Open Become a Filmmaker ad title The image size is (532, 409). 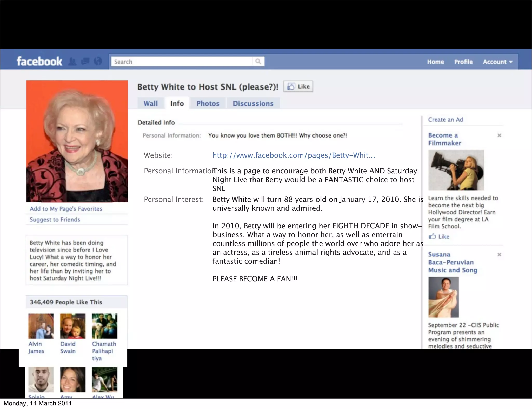tap(445, 139)
